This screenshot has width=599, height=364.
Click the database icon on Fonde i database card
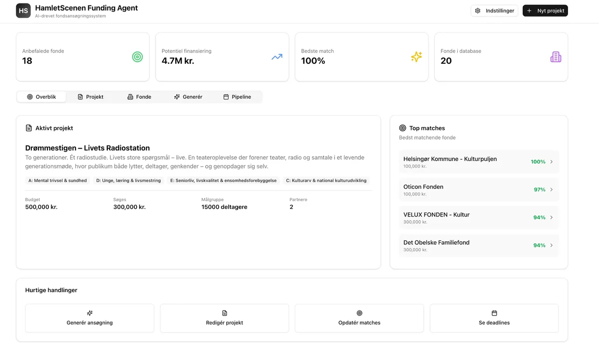(x=556, y=56)
